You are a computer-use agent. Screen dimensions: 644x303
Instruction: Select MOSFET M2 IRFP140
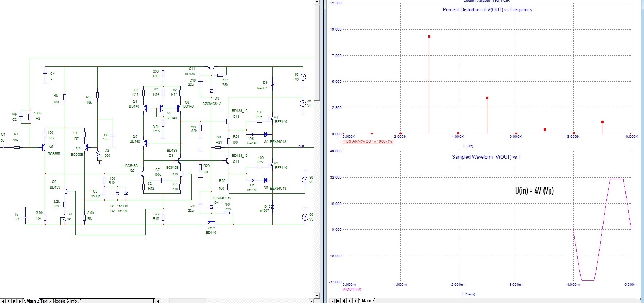tap(271, 165)
